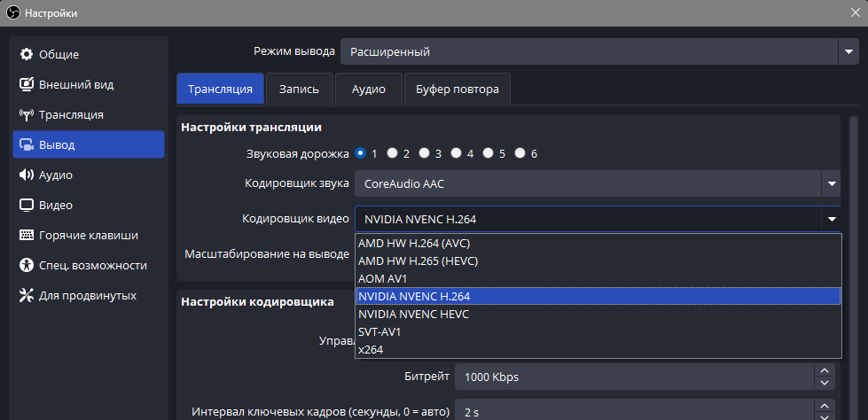Open Спец. возможности settings category
868x420 pixels.
pos(89,265)
